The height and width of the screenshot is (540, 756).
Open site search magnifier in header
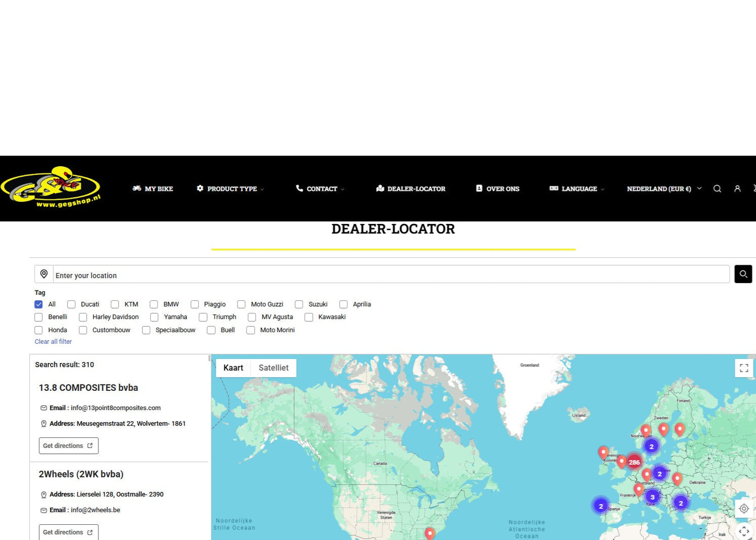[x=717, y=189]
